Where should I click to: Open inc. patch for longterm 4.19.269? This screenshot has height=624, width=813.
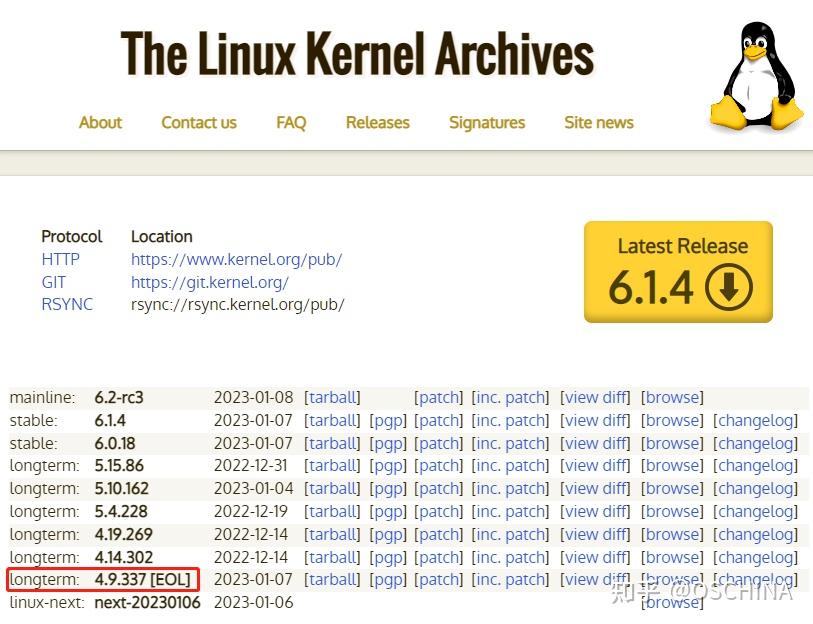pyautogui.click(x=511, y=535)
